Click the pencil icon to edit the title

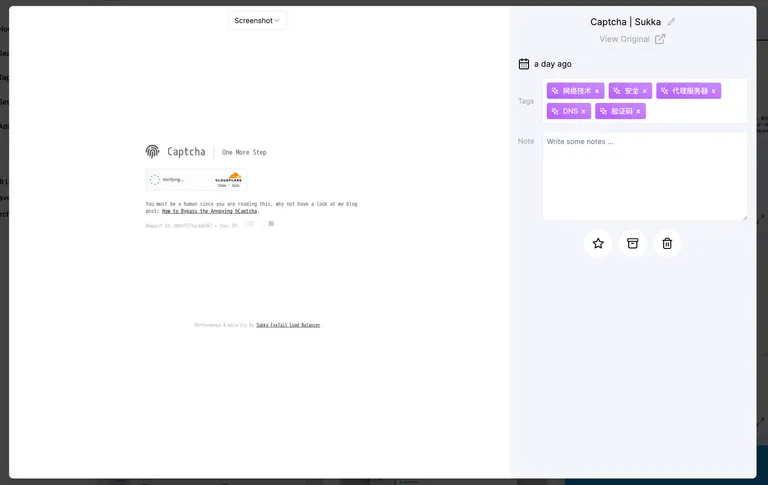[x=671, y=22]
